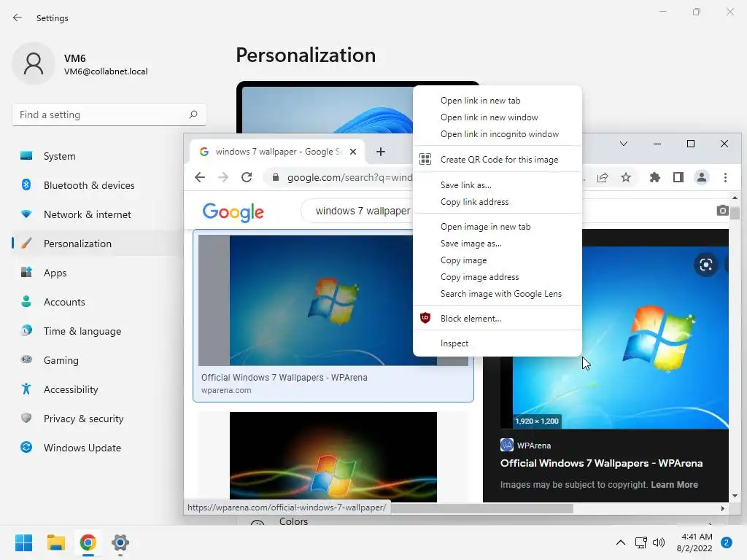The width and height of the screenshot is (747, 560).
Task: Select Copy image from context menu
Action: coord(498,260)
